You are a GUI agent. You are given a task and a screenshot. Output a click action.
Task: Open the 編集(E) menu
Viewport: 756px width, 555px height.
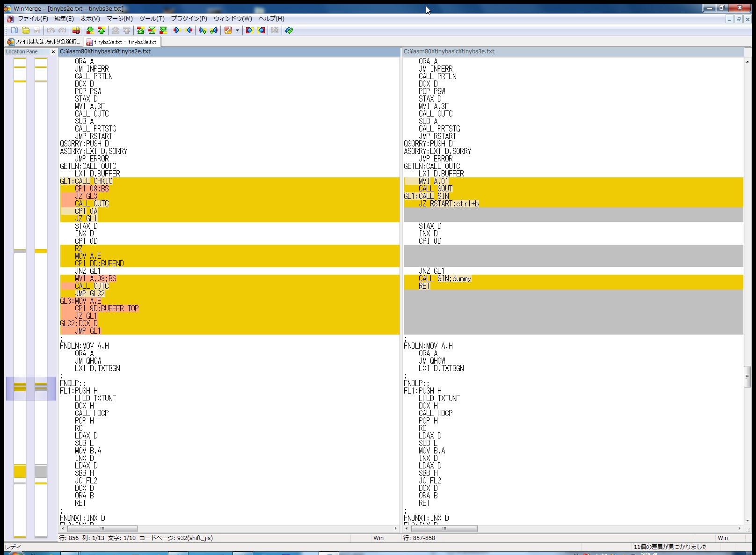(x=64, y=19)
